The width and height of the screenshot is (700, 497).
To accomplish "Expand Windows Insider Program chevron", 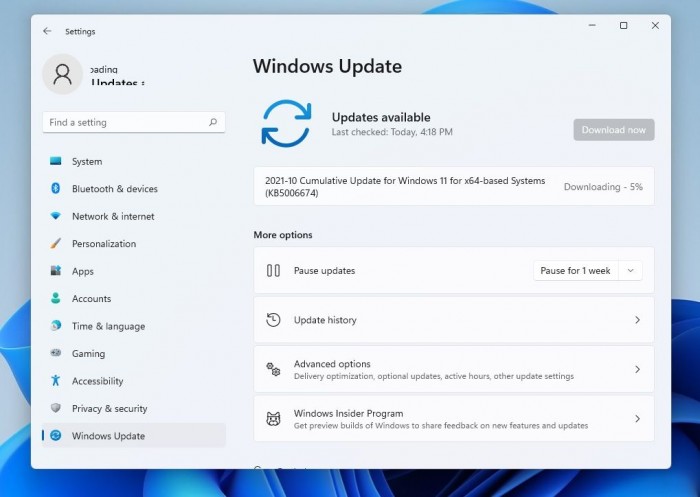I will click(637, 418).
